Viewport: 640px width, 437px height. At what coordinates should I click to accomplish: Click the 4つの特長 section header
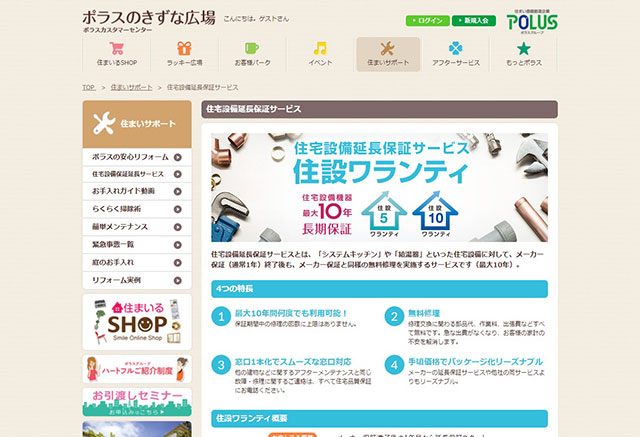click(x=380, y=289)
